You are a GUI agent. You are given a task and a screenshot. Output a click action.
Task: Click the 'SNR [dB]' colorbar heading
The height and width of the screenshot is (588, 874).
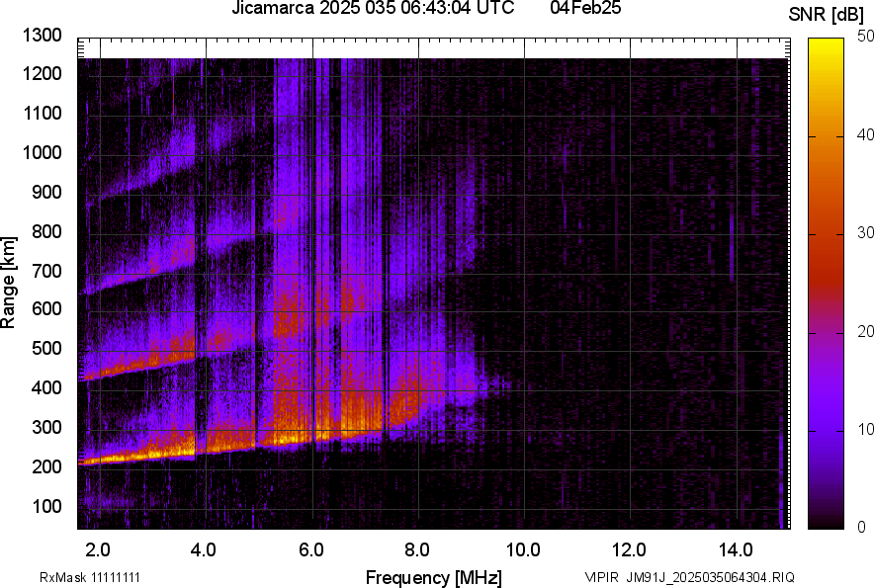pos(826,15)
